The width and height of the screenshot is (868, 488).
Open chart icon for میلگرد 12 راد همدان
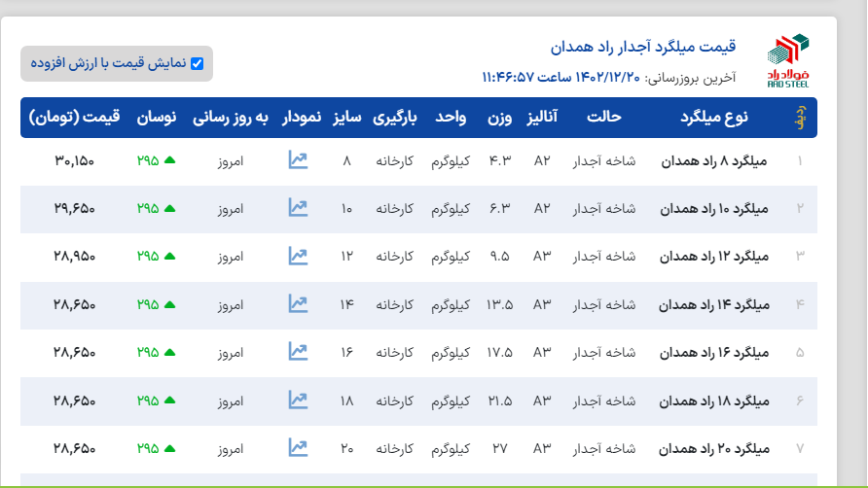coord(298,256)
